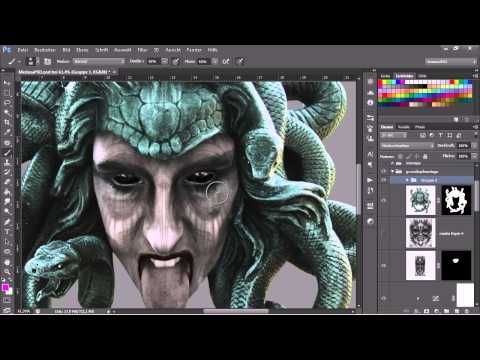
Task: Open the brush preset picker dropdown
Action: coord(32,61)
